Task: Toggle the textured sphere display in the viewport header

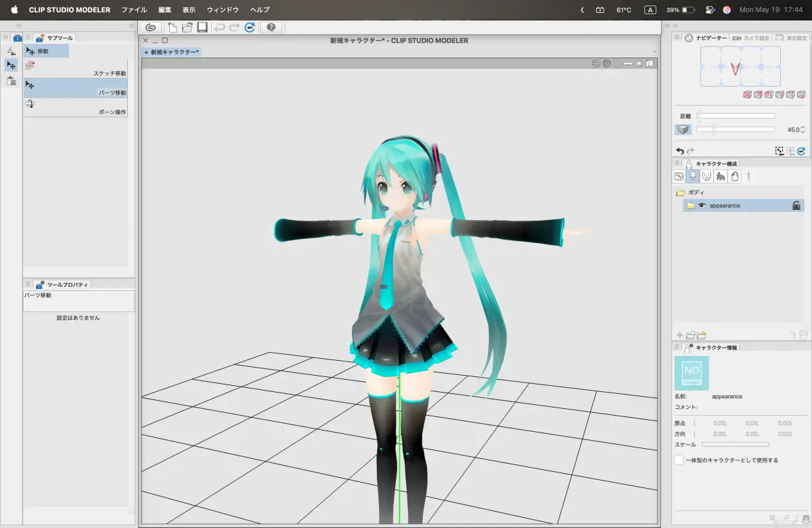Action: 607,64
